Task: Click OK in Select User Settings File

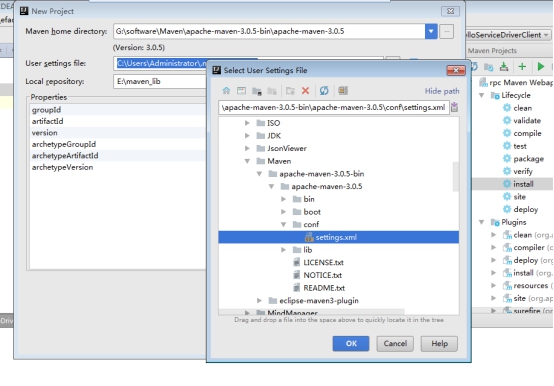Action: pyautogui.click(x=351, y=344)
